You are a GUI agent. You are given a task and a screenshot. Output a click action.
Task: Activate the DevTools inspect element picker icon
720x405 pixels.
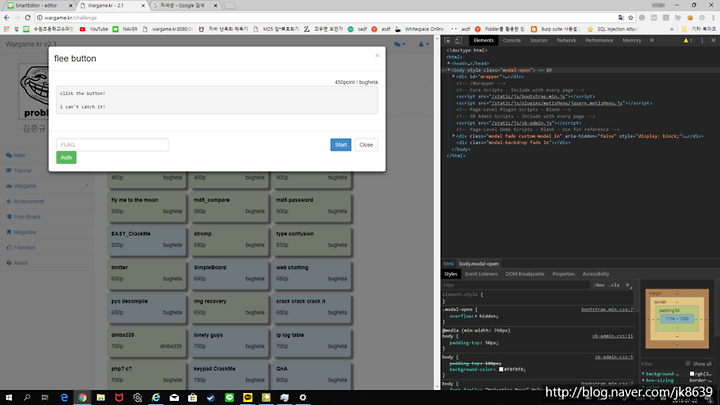pyautogui.click(x=447, y=40)
